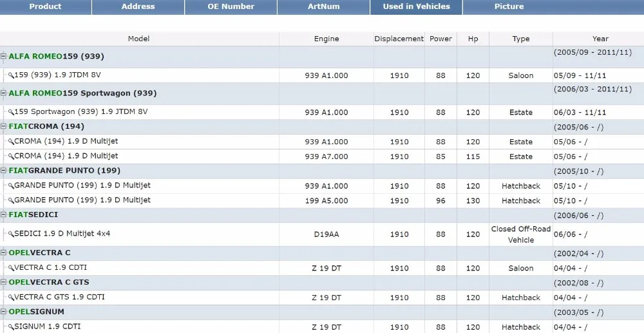Open the Address tab
Screen dimensions: 644x333
click(138, 6)
